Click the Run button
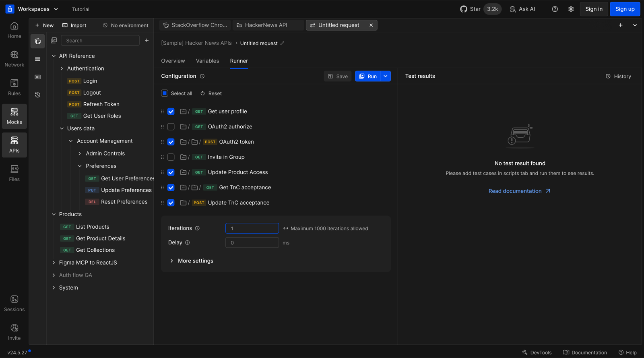This screenshot has height=358, width=644. click(x=368, y=76)
